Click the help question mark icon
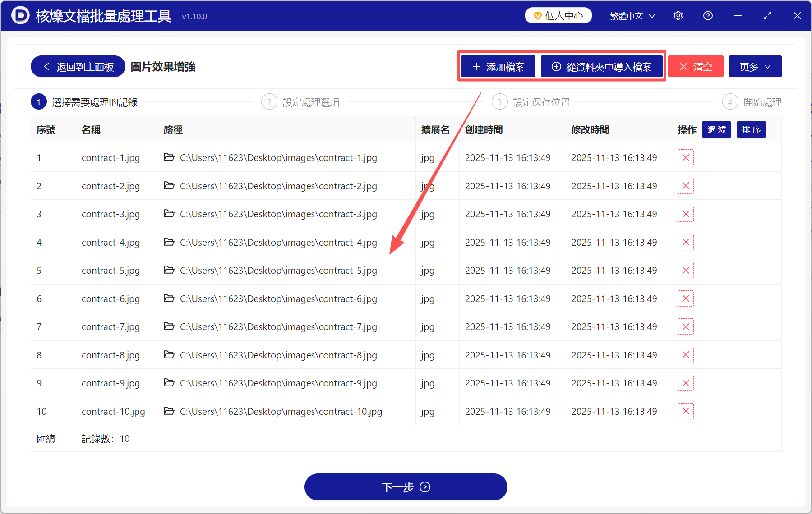Image resolution: width=812 pixels, height=514 pixels. point(708,15)
